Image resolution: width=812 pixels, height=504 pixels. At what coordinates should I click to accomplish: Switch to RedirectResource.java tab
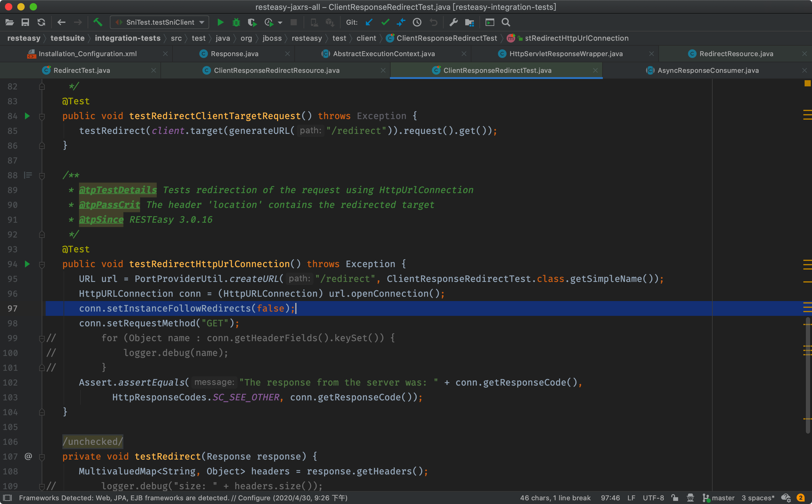click(x=736, y=54)
